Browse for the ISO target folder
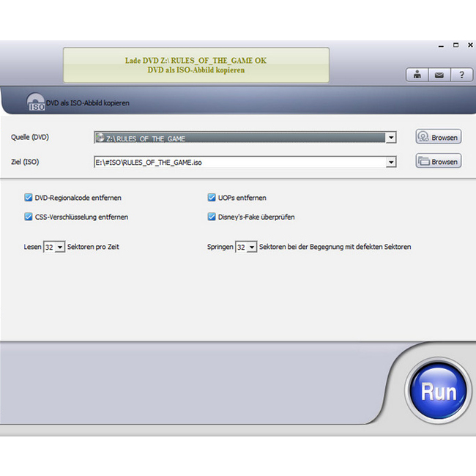This screenshot has width=476, height=476. [439, 161]
